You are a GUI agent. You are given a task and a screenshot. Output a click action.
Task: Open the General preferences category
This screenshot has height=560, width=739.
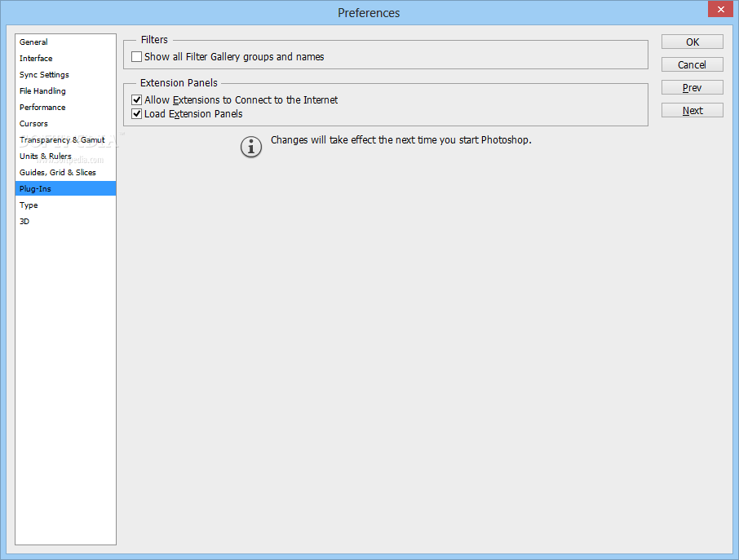pos(65,42)
